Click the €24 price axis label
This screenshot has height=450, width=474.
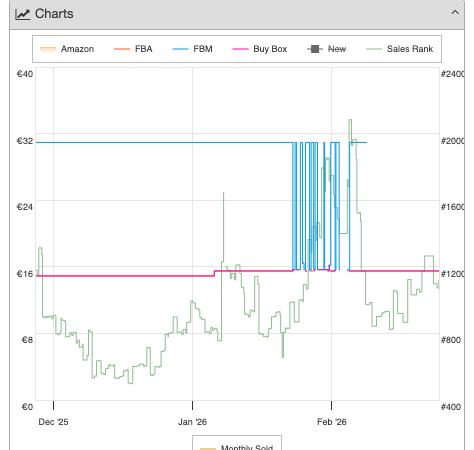(25, 207)
